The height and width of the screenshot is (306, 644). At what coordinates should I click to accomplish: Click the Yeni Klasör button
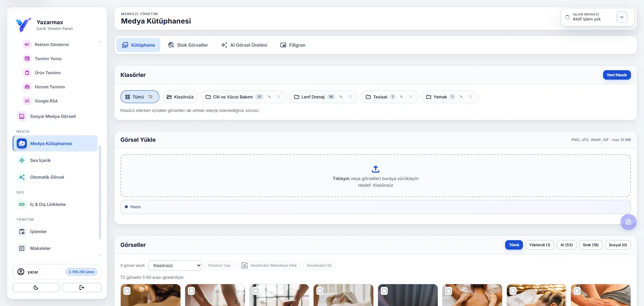click(617, 75)
